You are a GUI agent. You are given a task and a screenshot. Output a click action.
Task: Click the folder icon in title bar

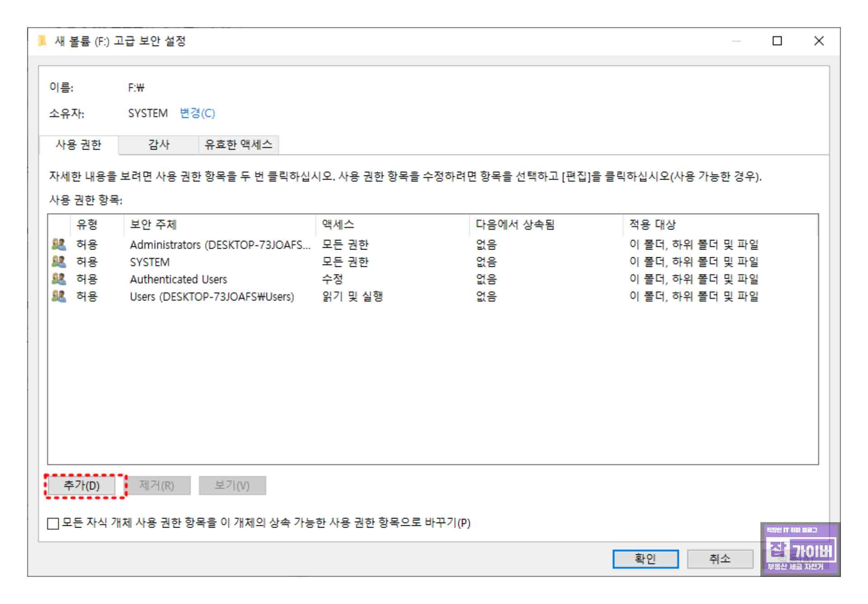pyautogui.click(x=42, y=41)
